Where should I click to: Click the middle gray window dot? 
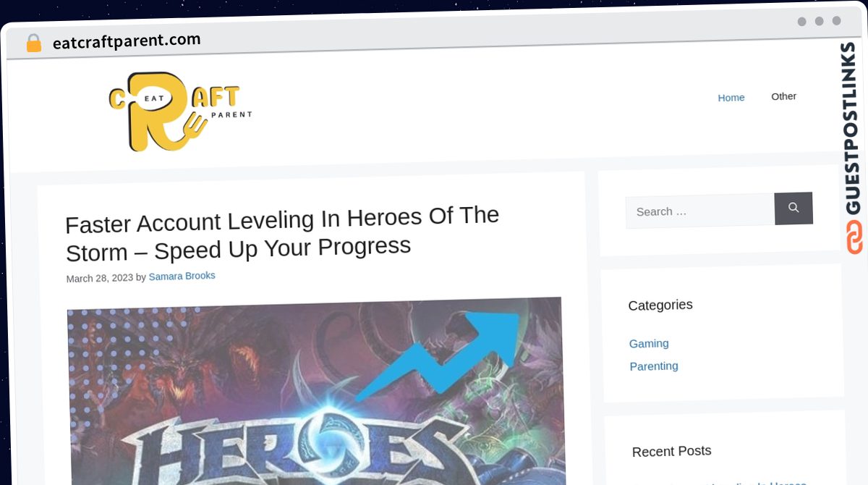(x=819, y=22)
